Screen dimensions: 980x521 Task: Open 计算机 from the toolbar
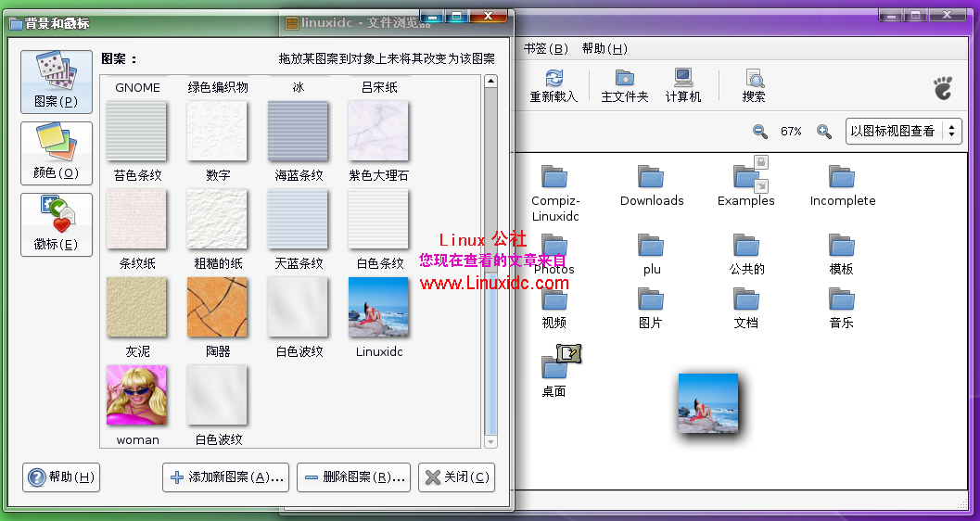pyautogui.click(x=683, y=85)
